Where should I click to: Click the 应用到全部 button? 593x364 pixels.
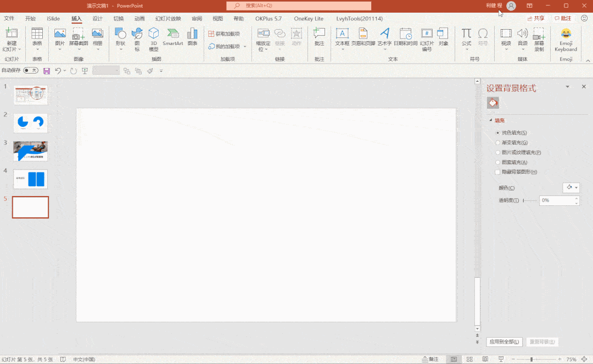click(504, 341)
